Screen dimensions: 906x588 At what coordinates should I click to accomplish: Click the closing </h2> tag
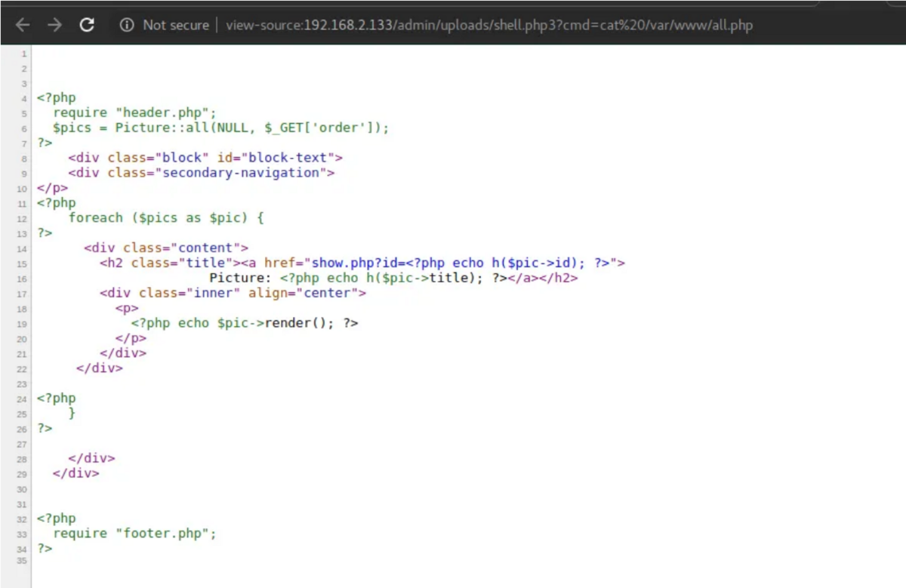(x=558, y=278)
